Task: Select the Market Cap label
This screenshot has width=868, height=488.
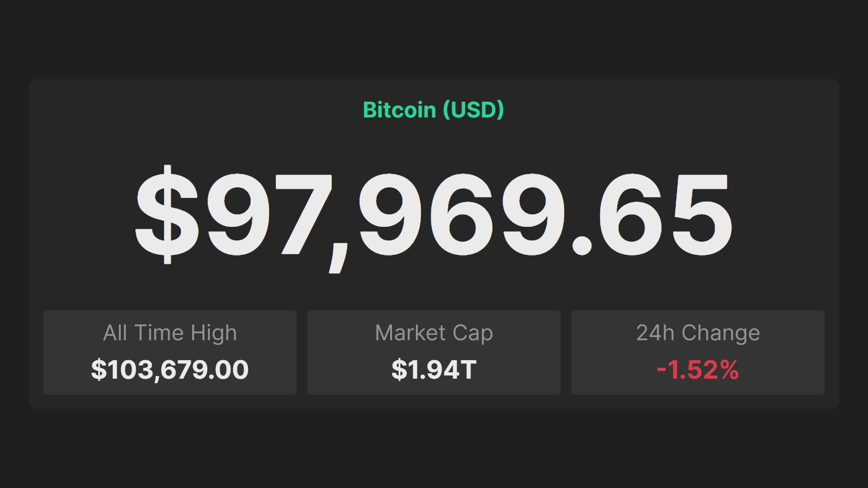Action: tap(434, 333)
